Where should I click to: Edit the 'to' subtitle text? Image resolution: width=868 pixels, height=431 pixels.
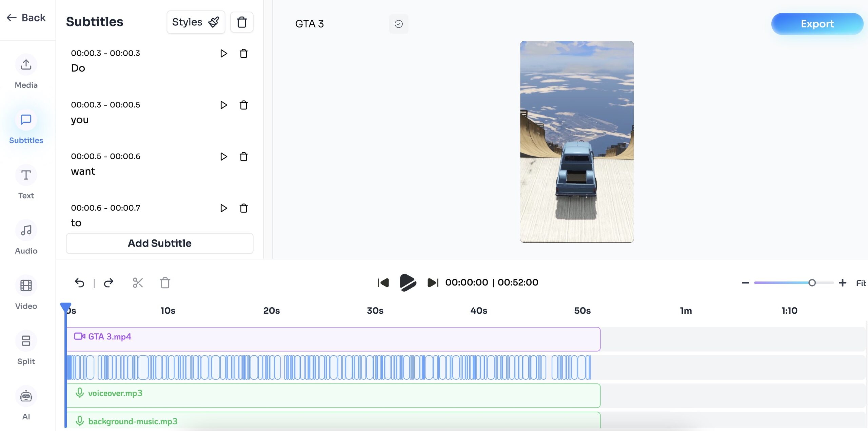[x=76, y=223]
